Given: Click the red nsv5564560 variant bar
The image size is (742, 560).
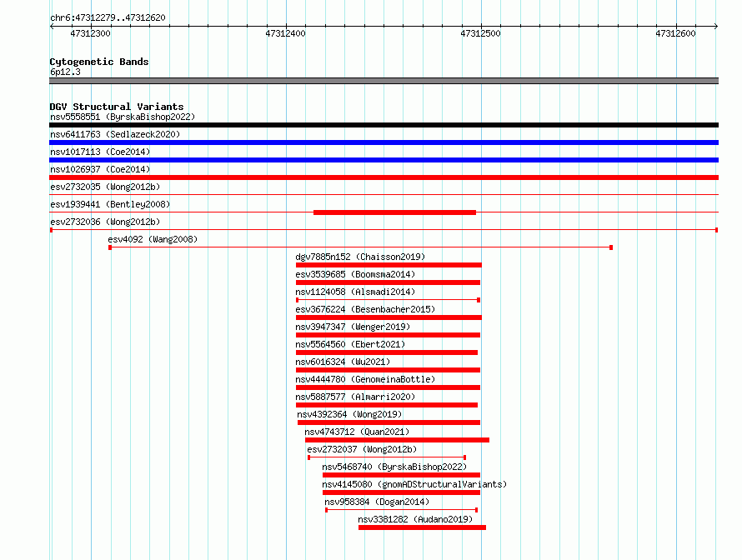Looking at the screenshot, I should click(x=387, y=352).
